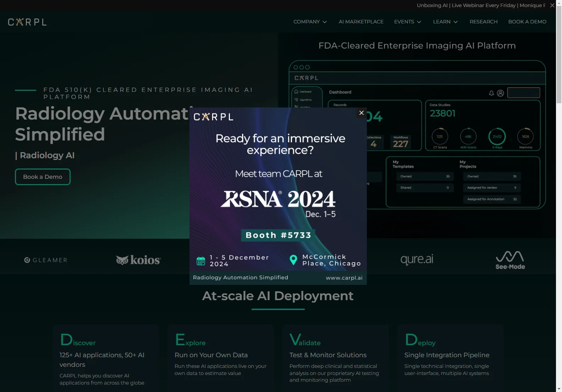Click the qure.ai partner logo
Screen dimensions: 562x392
pyautogui.click(x=417, y=259)
